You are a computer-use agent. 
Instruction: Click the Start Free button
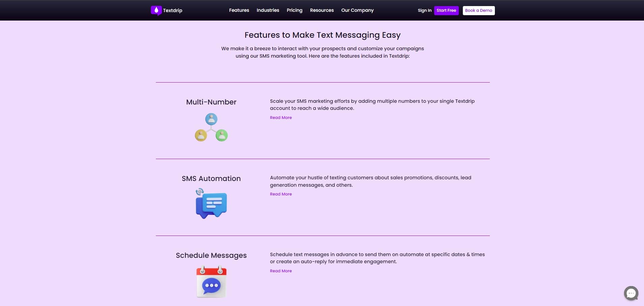point(446,10)
